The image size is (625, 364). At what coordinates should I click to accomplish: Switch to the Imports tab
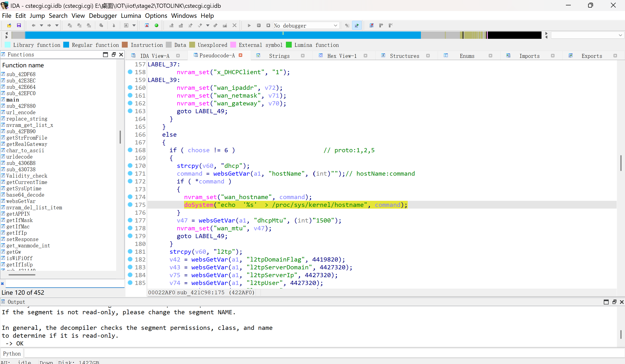coord(529,56)
